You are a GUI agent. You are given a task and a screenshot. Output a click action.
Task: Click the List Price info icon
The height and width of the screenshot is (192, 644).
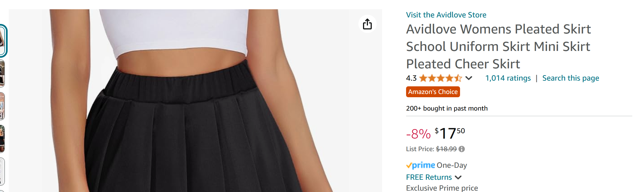click(462, 149)
